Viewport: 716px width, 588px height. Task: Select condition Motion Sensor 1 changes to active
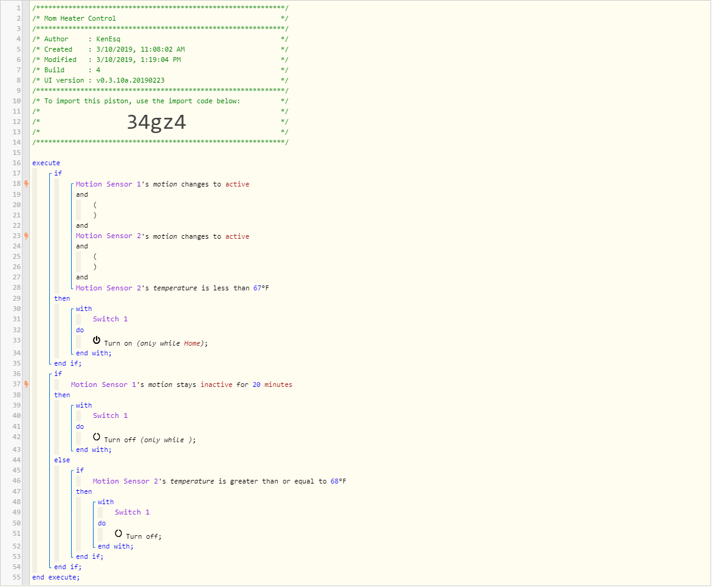pyautogui.click(x=162, y=185)
